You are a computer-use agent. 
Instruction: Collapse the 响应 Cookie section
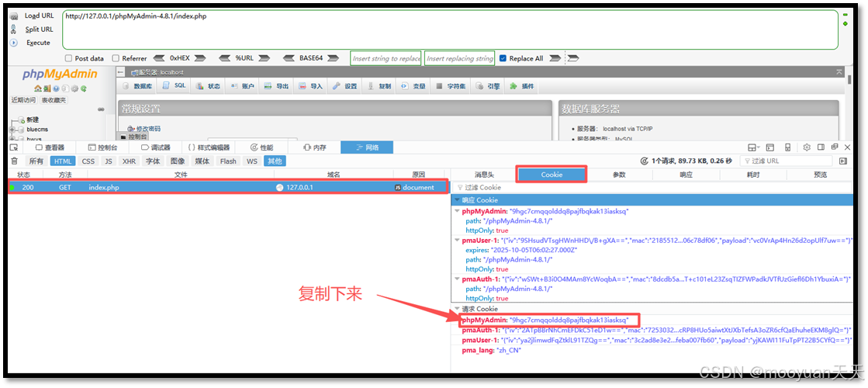pos(457,199)
